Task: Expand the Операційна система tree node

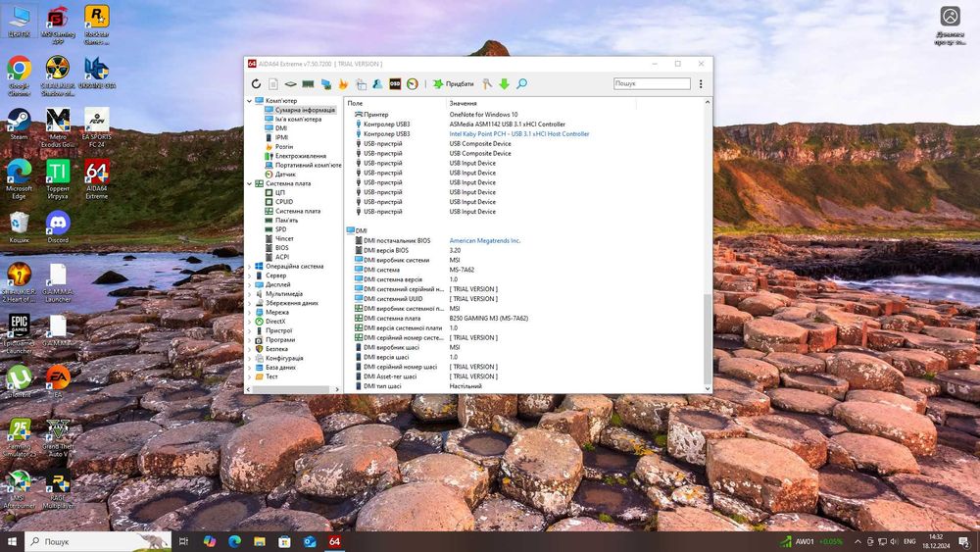Action: (249, 266)
